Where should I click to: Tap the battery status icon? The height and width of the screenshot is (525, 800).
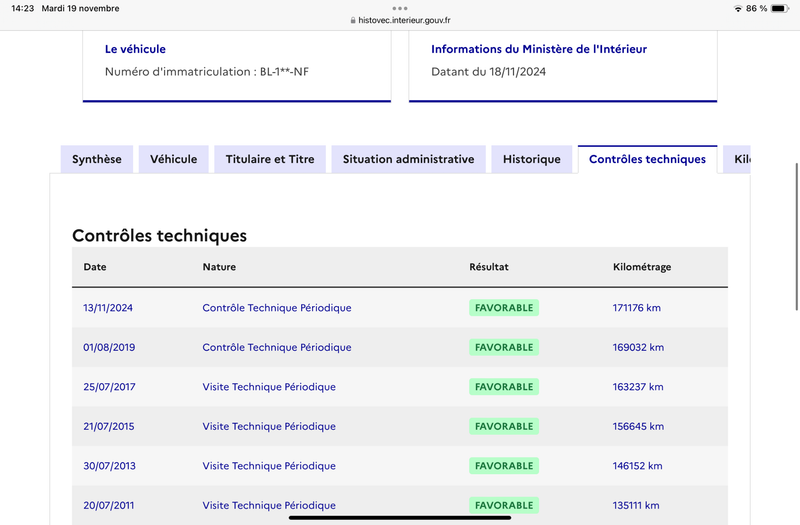pyautogui.click(x=780, y=9)
